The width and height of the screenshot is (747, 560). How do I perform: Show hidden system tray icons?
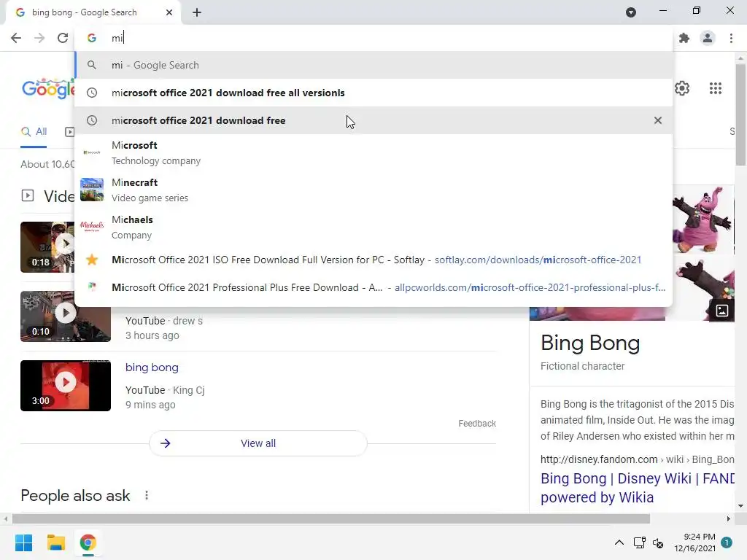point(619,542)
